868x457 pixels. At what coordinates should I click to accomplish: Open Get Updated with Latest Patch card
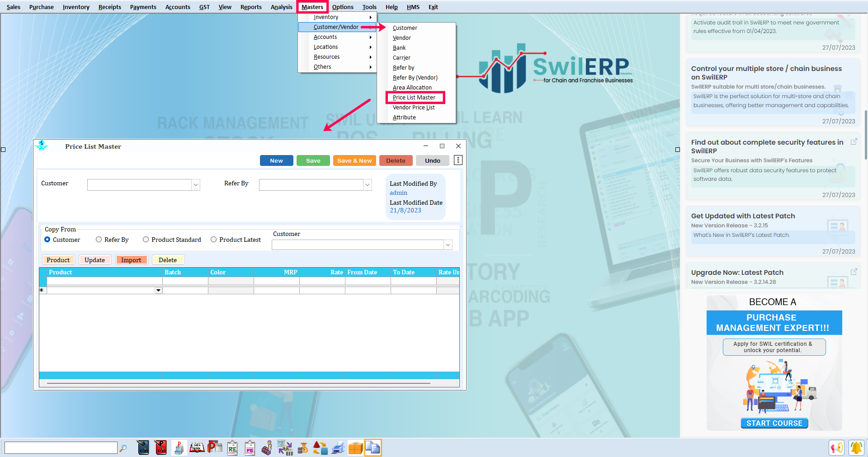click(773, 231)
